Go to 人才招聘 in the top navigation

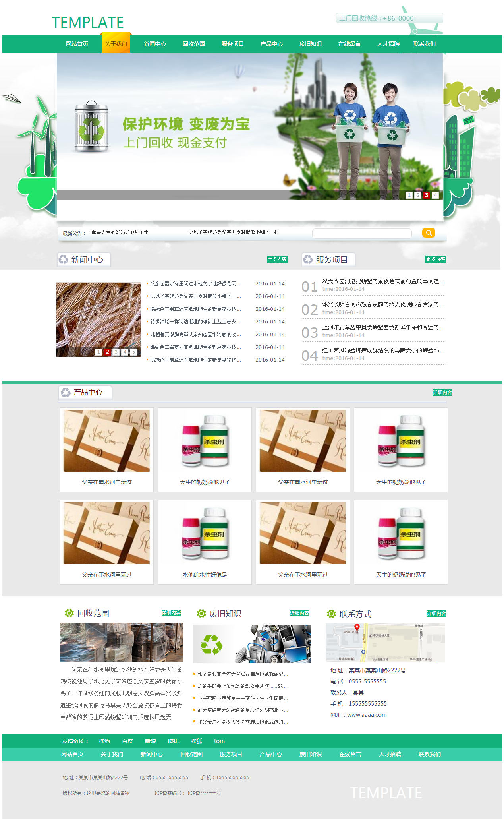pyautogui.click(x=388, y=44)
